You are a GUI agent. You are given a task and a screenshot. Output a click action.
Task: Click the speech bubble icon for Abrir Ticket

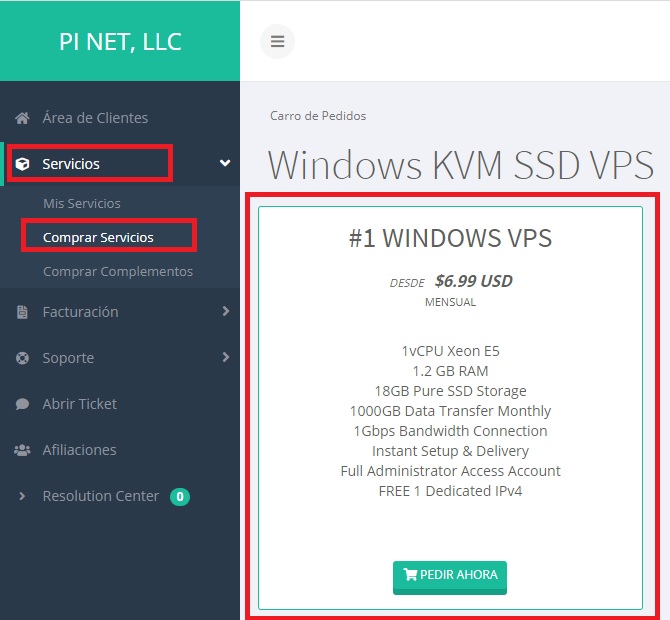point(22,404)
